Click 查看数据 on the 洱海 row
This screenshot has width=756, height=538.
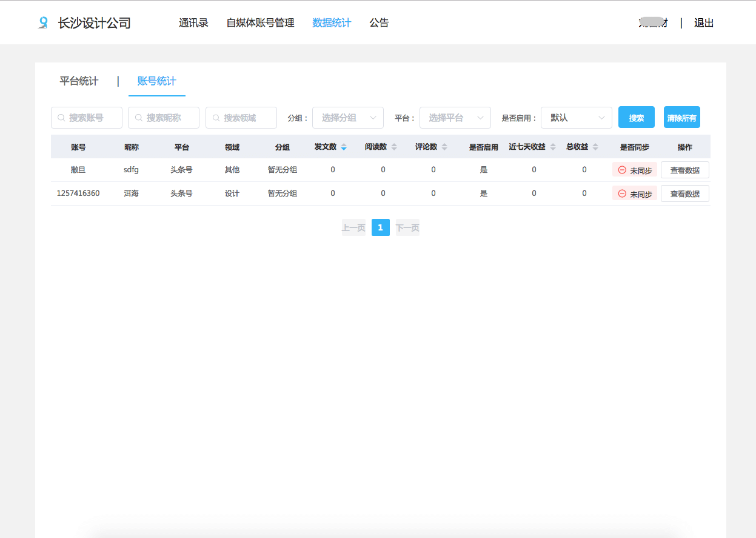[x=685, y=193]
